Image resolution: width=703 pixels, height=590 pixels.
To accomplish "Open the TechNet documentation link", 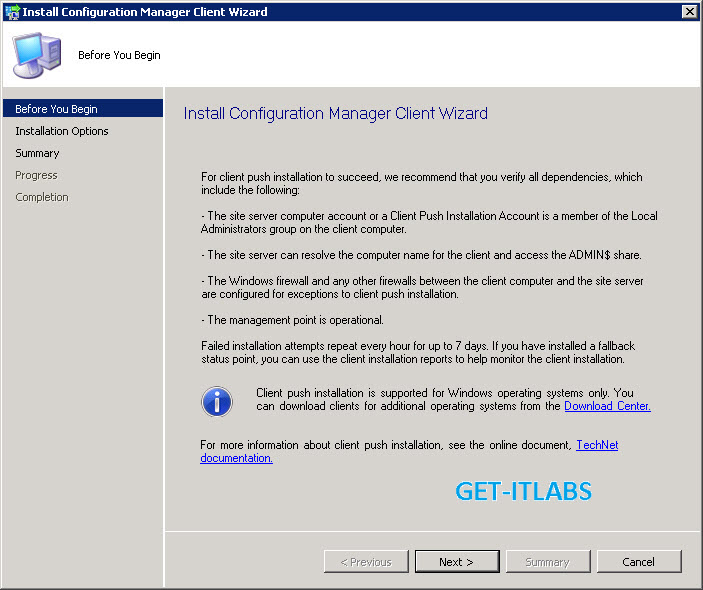I will pos(597,445).
